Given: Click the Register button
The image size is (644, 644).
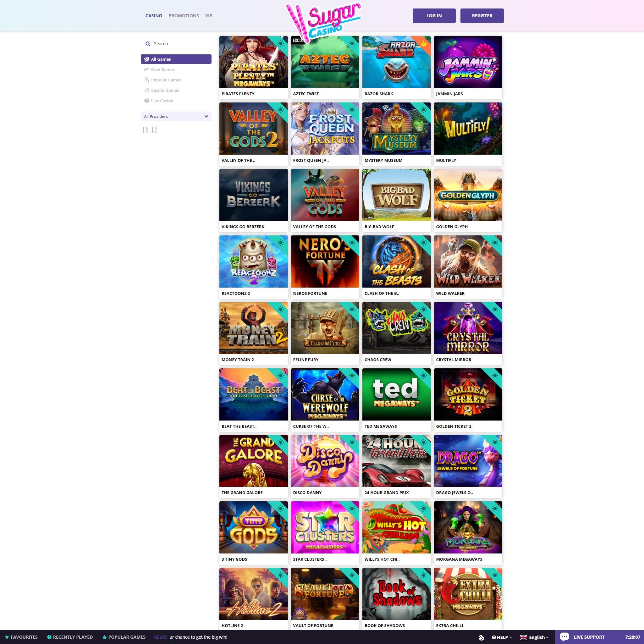Looking at the screenshot, I should pyautogui.click(x=482, y=16).
